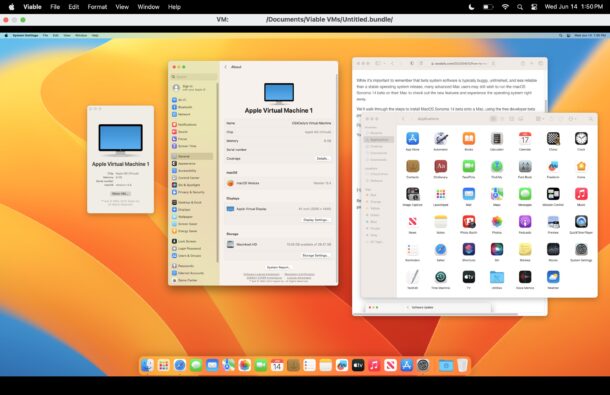Open the Clock app in Applications
Image resolution: width=610 pixels, height=395 pixels.
[x=581, y=139]
